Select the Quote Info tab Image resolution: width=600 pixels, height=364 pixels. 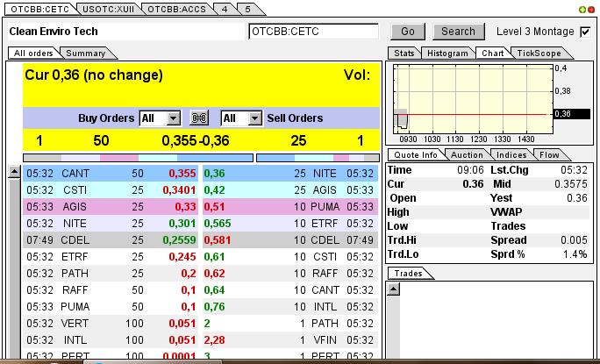pos(416,155)
